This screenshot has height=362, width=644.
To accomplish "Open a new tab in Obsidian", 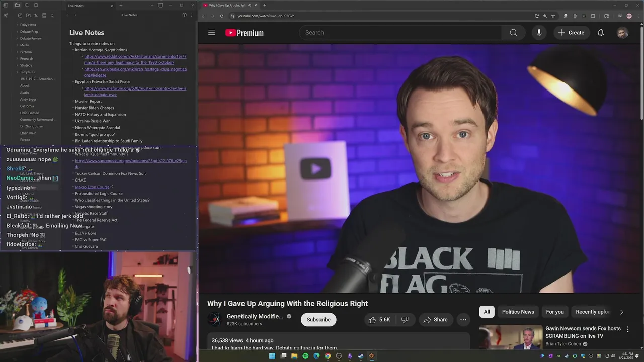I will tap(121, 6).
